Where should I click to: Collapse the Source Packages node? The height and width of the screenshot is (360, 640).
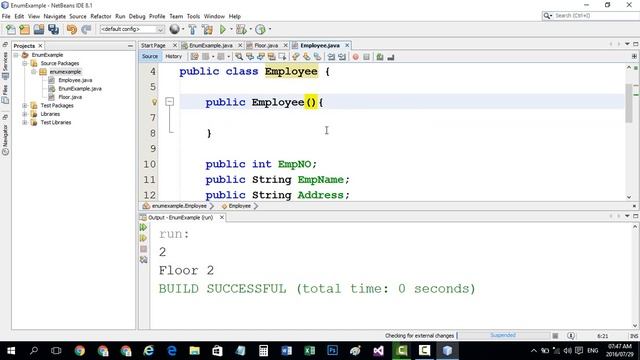coord(25,63)
